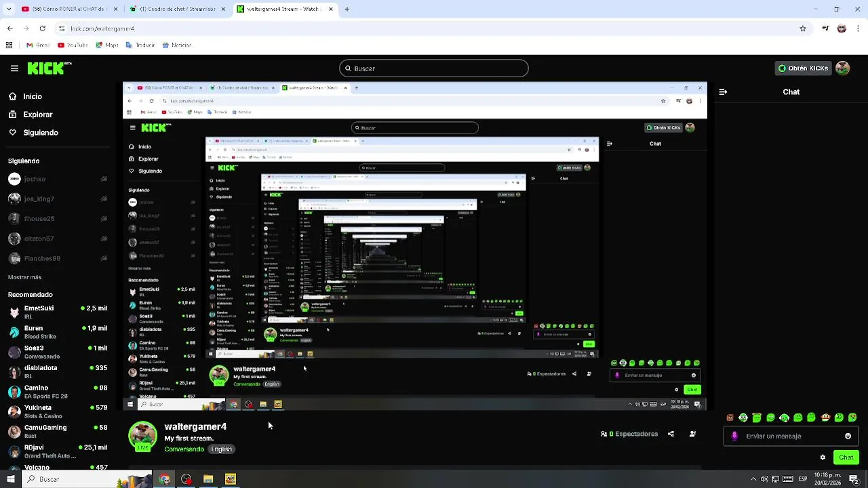Screen dimensions: 868x488
Task: Go back with the browser back arrow
Action: click(9, 28)
